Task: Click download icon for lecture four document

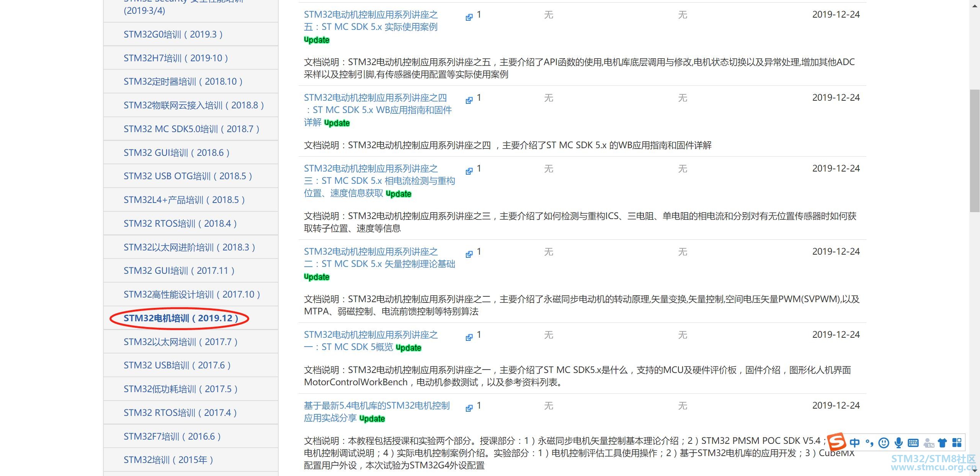Action: [469, 100]
